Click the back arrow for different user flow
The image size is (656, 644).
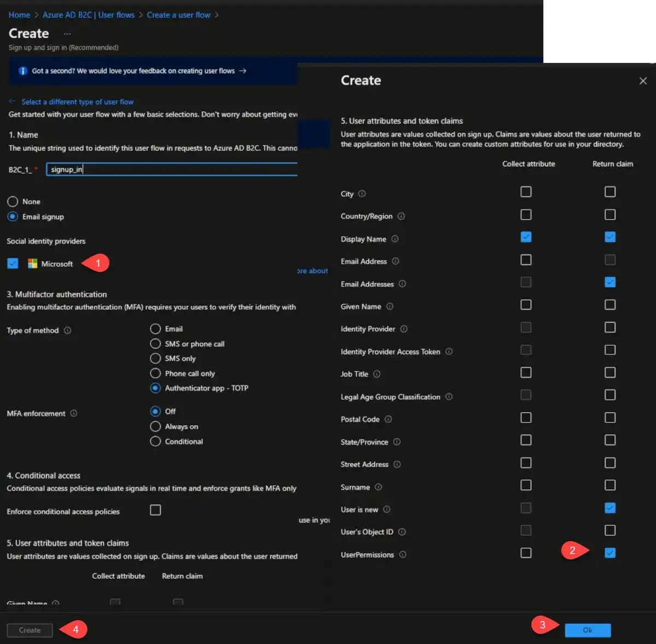click(13, 102)
